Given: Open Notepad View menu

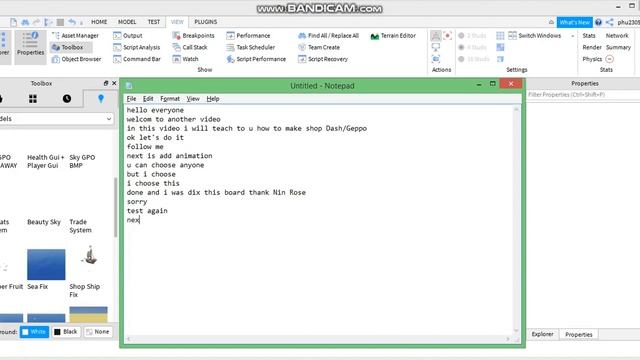Looking at the screenshot, I should (x=193, y=99).
